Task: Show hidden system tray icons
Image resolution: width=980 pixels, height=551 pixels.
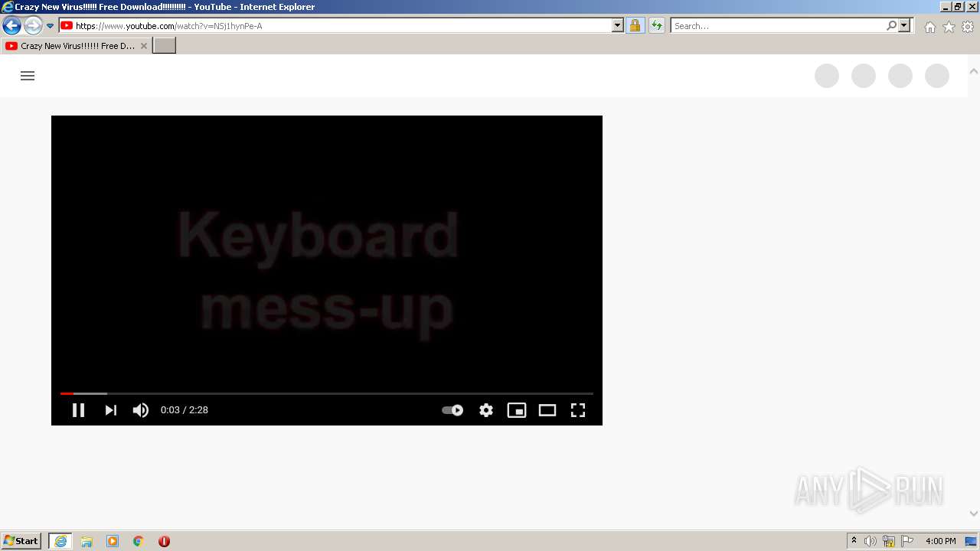Action: point(854,541)
